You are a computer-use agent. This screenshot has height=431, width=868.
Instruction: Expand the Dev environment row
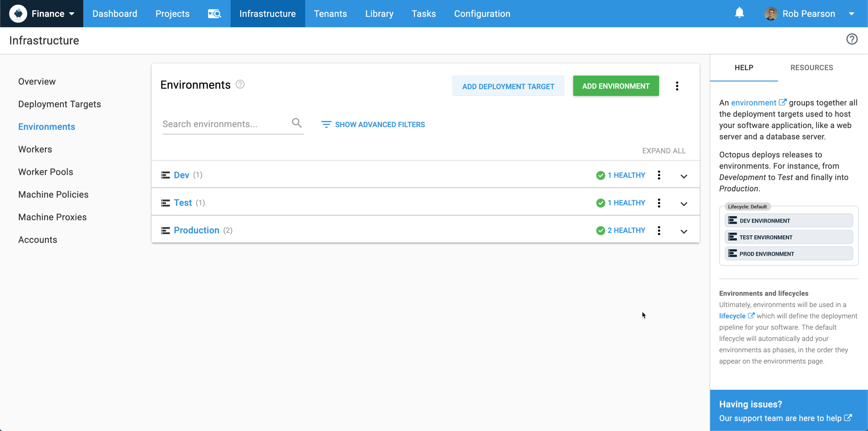pyautogui.click(x=684, y=176)
